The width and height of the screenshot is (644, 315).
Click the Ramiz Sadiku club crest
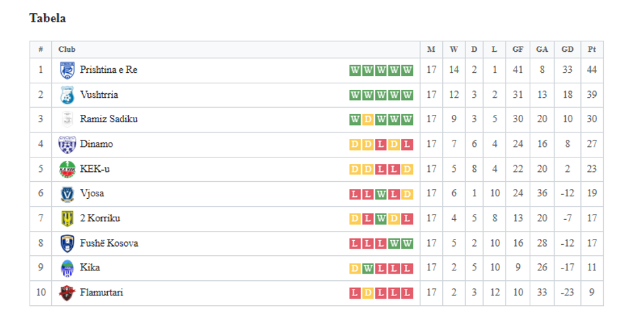[x=67, y=119]
